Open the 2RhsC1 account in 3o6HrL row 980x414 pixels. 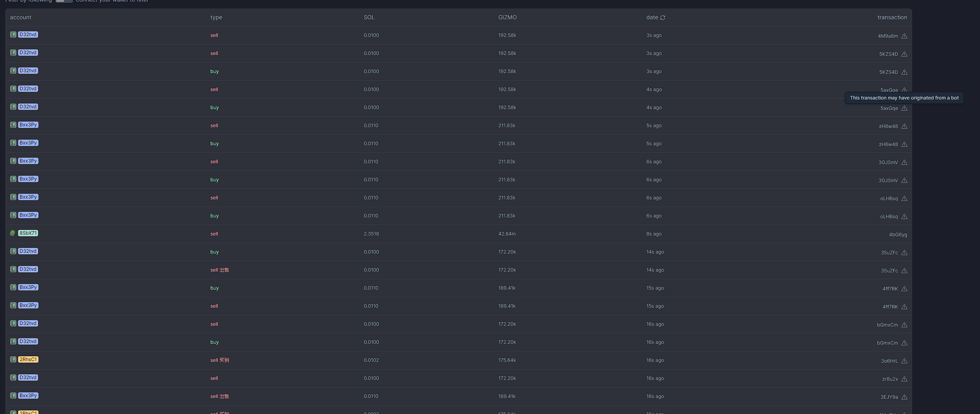tap(28, 359)
